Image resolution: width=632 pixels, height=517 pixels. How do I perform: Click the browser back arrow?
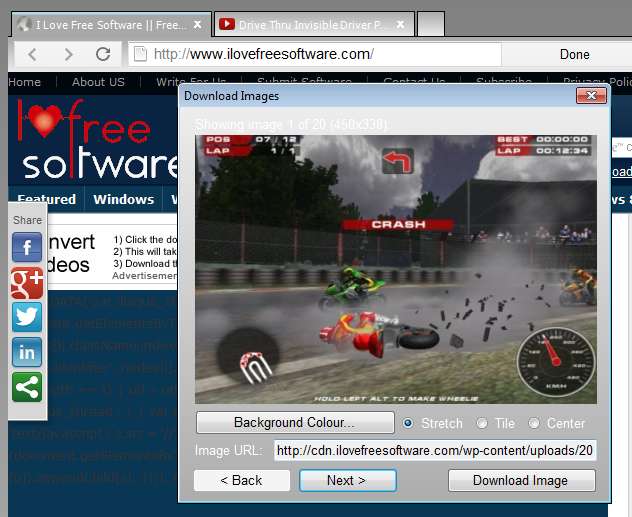tap(33, 54)
